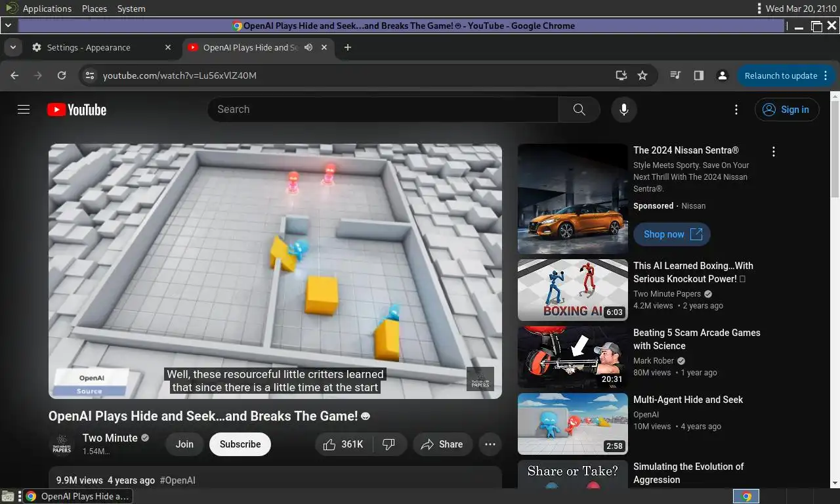Screen dimensions: 840x504
Task: Open the YouTube hamburger guide menu
Action: pos(24,110)
